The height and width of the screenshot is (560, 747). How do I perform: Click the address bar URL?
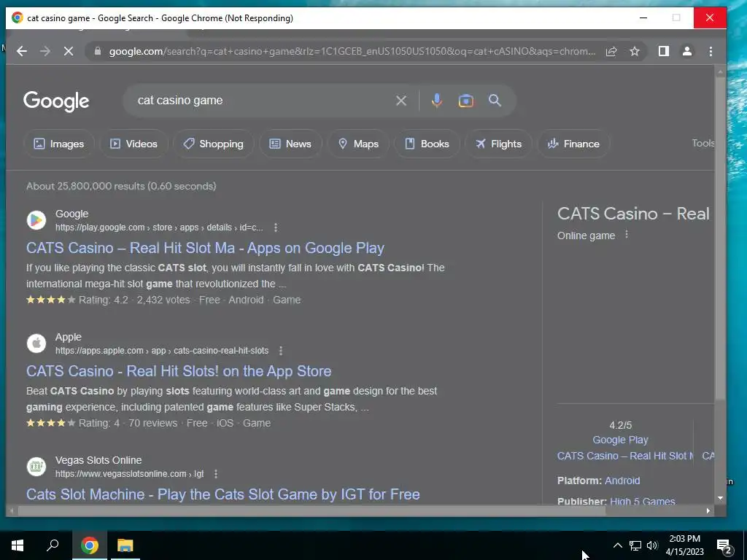pos(352,52)
